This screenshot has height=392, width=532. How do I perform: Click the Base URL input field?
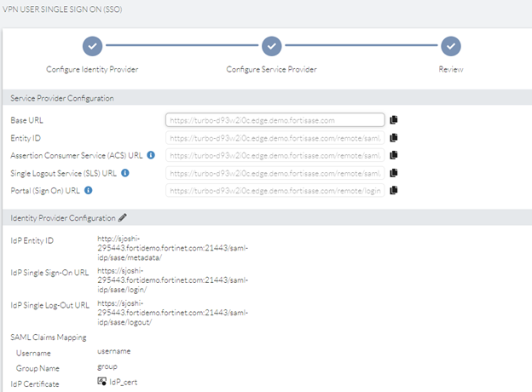[275, 120]
